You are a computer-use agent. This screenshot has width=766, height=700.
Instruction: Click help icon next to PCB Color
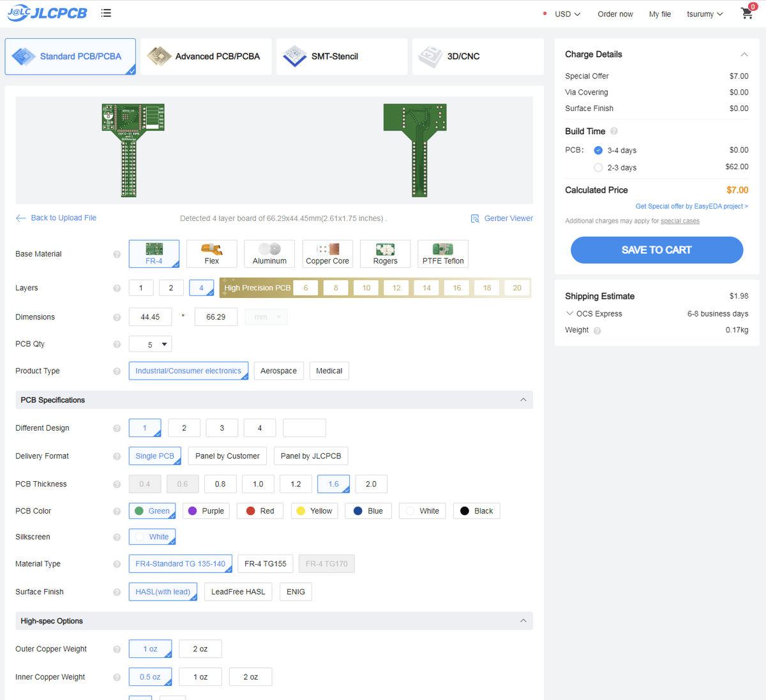coord(117,511)
